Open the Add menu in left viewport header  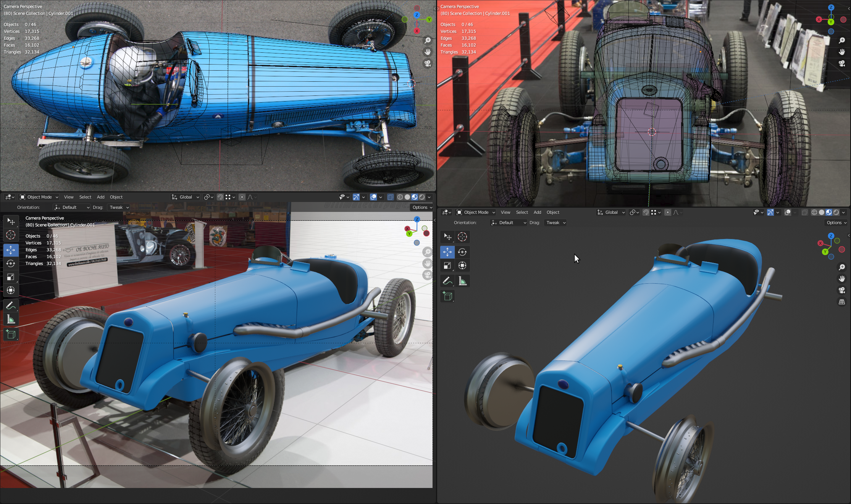pyautogui.click(x=100, y=197)
